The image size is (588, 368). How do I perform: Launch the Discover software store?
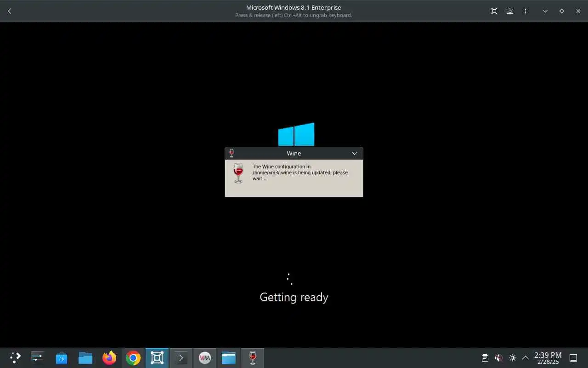click(62, 357)
